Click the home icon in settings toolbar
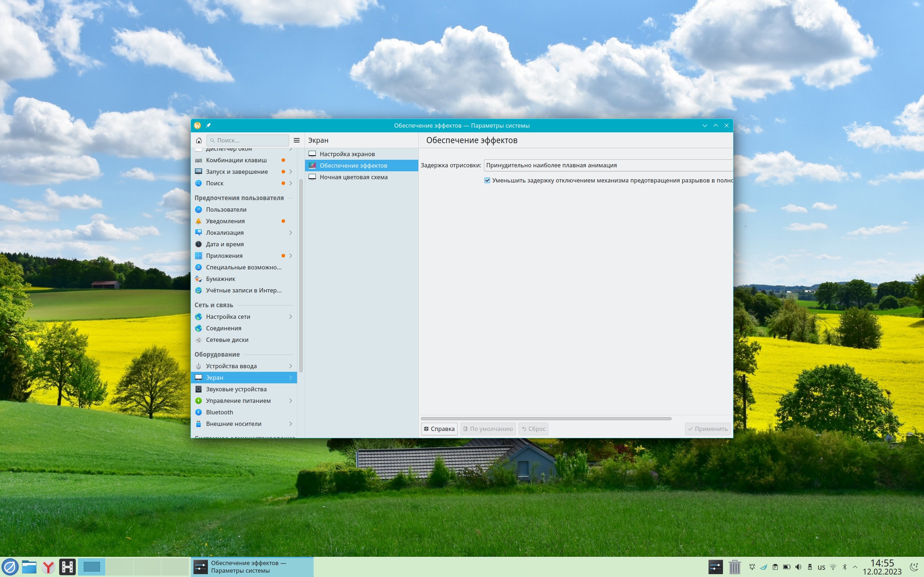This screenshot has height=577, width=924. (199, 140)
